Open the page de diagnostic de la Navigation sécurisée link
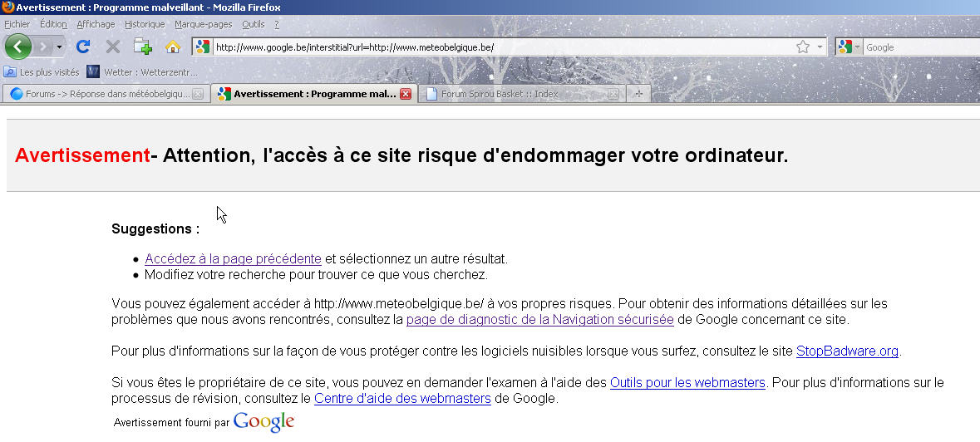Viewport: 980px width, 442px height. click(540, 320)
